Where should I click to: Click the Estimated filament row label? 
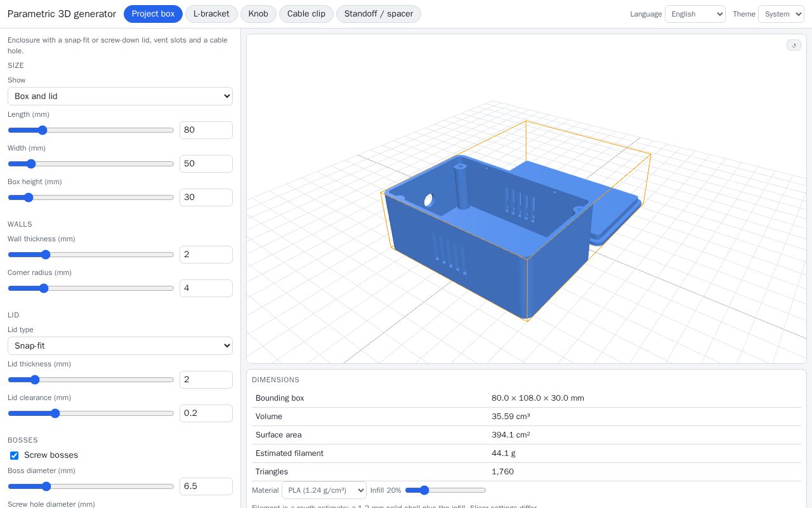[289, 453]
